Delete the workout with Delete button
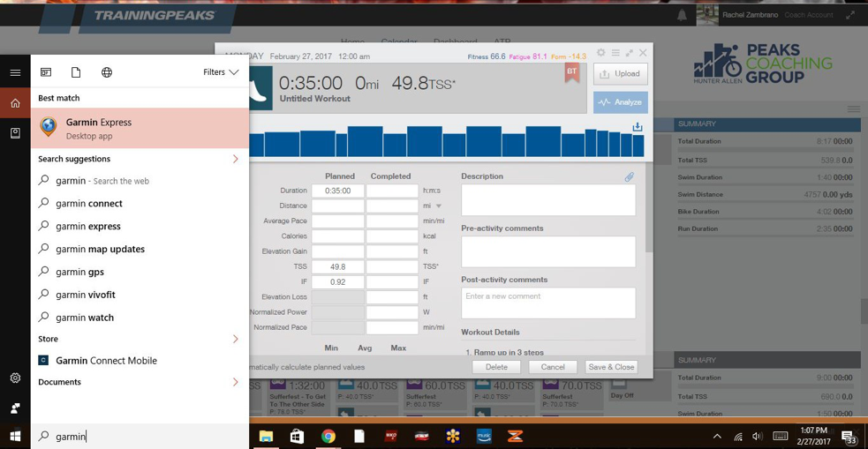Image resolution: width=868 pixels, height=449 pixels. (496, 367)
